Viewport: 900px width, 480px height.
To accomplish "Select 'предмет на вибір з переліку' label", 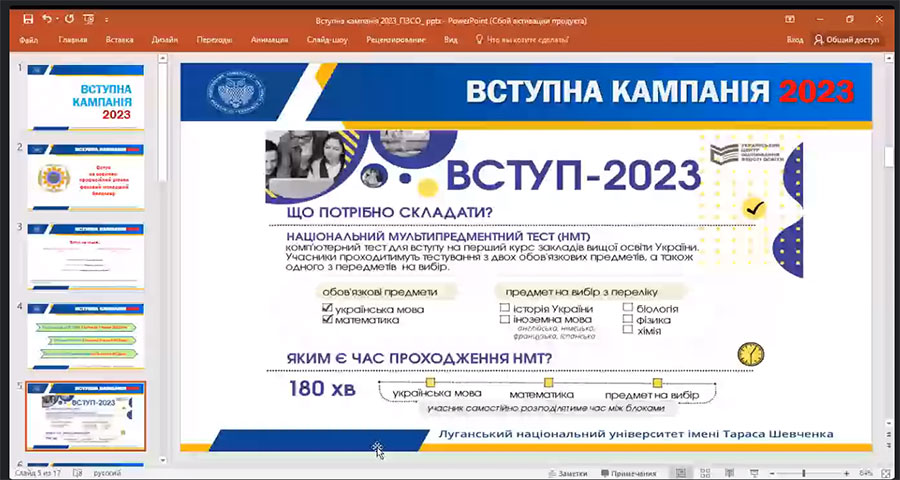I will [x=581, y=292].
